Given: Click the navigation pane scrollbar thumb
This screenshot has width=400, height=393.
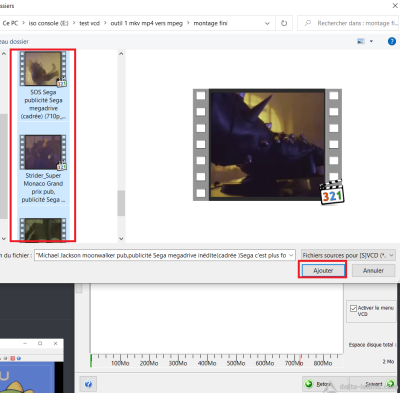Looking at the screenshot, I should point(4,166).
